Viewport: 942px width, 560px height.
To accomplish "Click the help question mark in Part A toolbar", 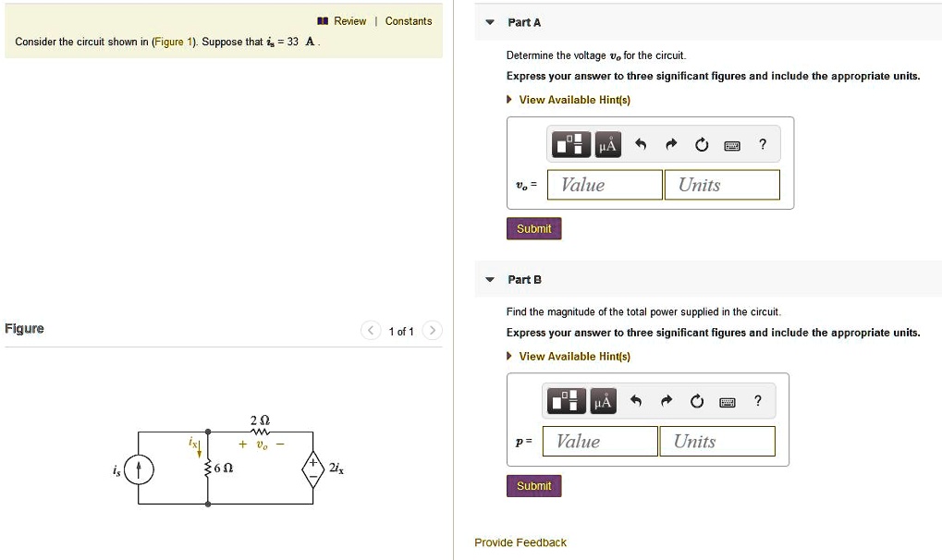I will (x=762, y=144).
